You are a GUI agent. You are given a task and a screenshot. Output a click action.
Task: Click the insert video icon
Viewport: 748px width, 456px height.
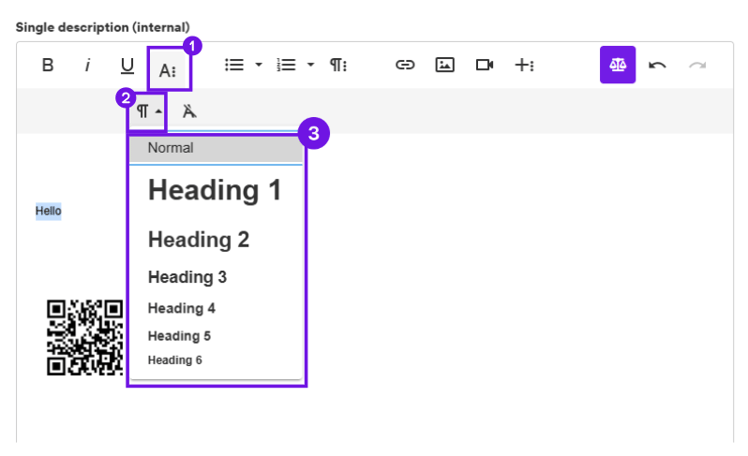tap(485, 65)
